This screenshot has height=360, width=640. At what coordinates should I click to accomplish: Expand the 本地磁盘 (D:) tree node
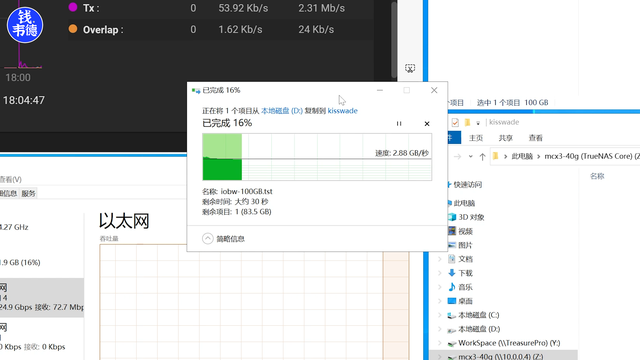(440, 329)
